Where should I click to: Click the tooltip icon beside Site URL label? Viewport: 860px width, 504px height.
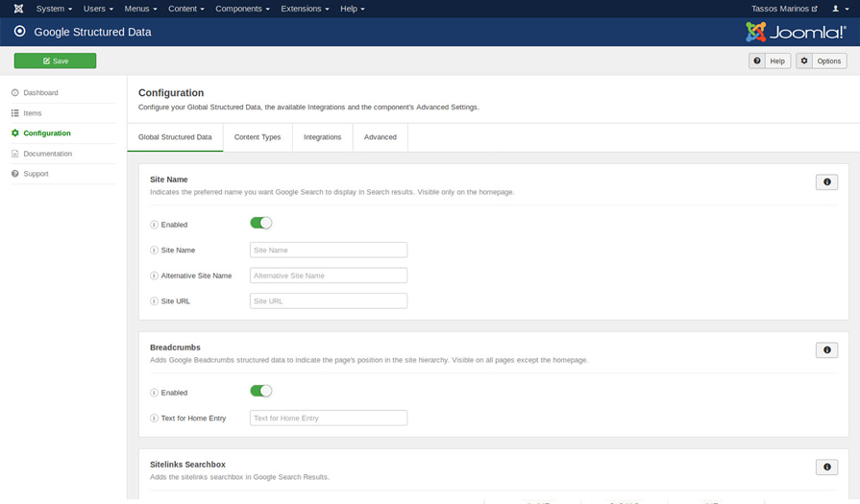click(x=155, y=301)
